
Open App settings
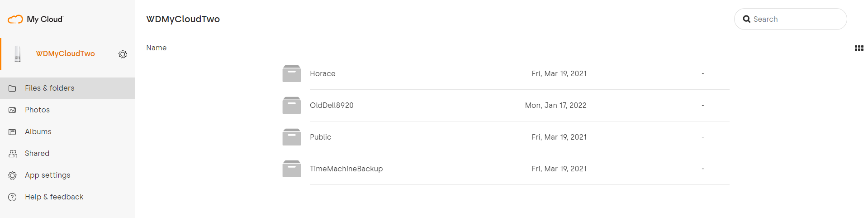coord(47,175)
